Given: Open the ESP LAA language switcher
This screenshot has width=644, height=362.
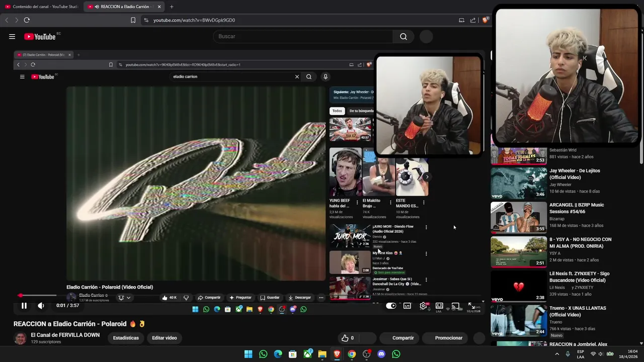Looking at the screenshot, I should 581,354.
